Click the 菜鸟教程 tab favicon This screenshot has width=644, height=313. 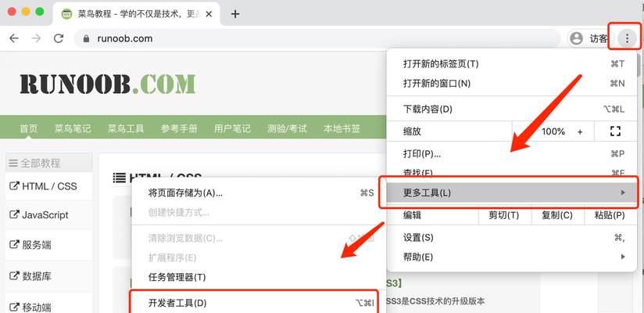click(x=66, y=14)
